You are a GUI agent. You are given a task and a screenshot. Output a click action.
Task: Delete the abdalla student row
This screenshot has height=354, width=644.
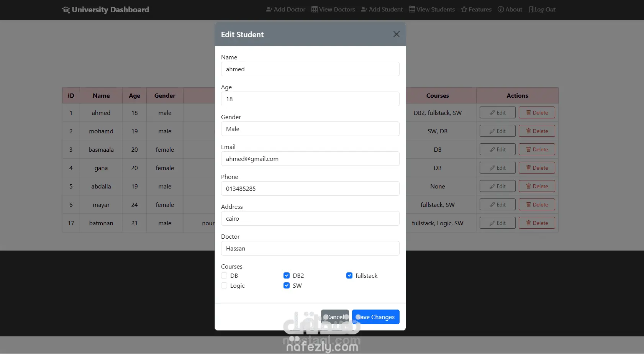(537, 186)
